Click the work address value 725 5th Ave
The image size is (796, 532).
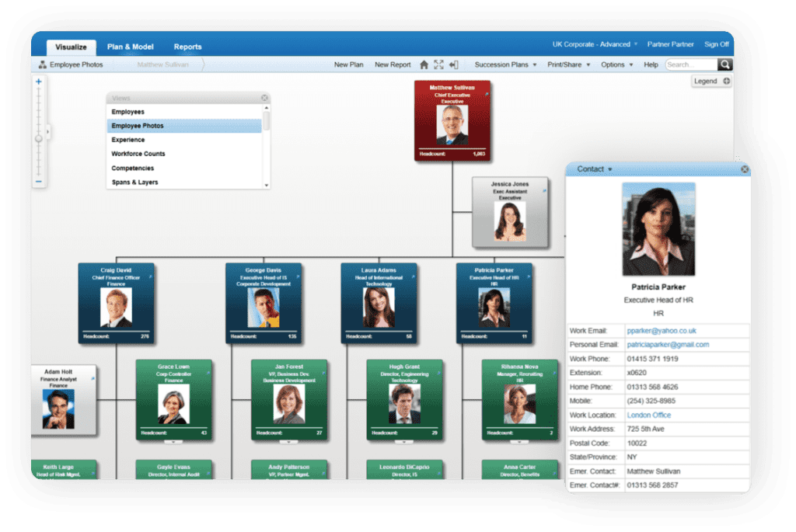tap(645, 429)
